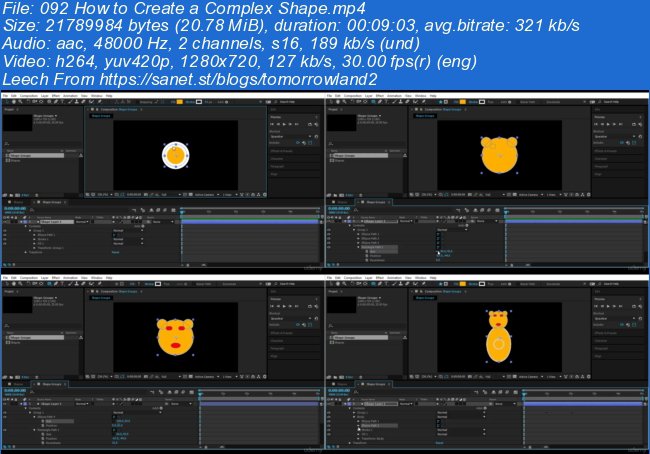Screen dimensions: 650x454
Task: Toggle Shape Path 1 eye icon in the orange-circle frame timeline
Action: click(4, 235)
